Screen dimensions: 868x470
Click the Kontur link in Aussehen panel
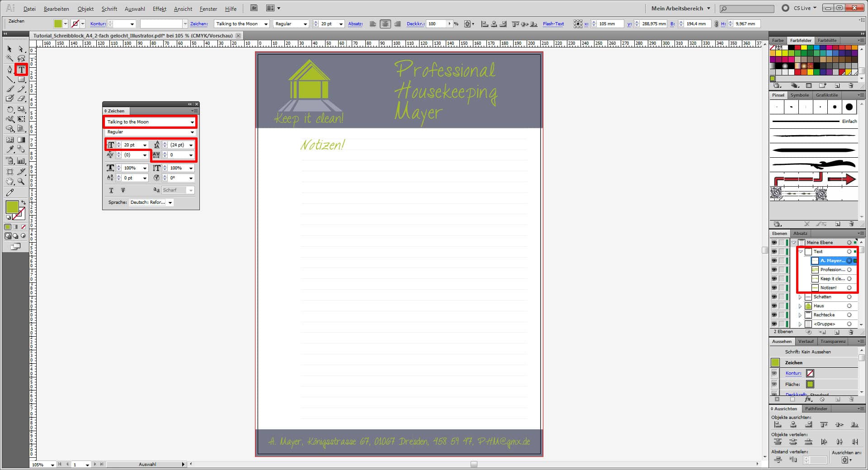click(793, 373)
